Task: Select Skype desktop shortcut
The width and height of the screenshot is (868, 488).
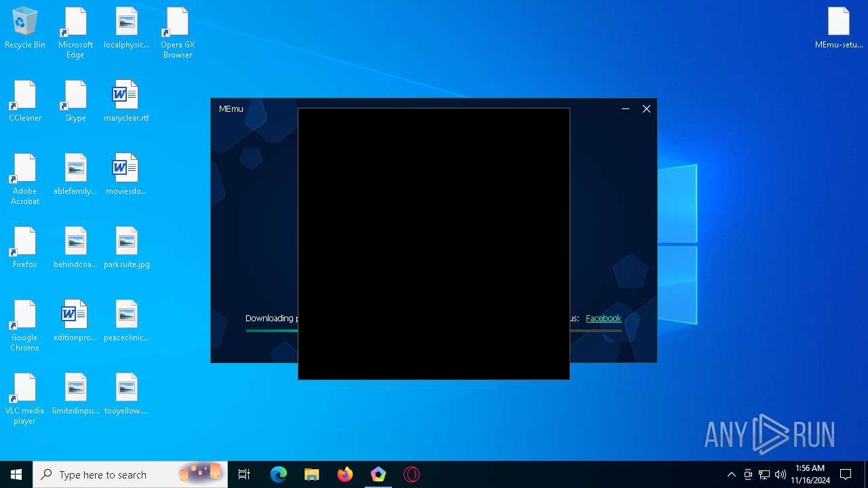Action: tap(75, 102)
